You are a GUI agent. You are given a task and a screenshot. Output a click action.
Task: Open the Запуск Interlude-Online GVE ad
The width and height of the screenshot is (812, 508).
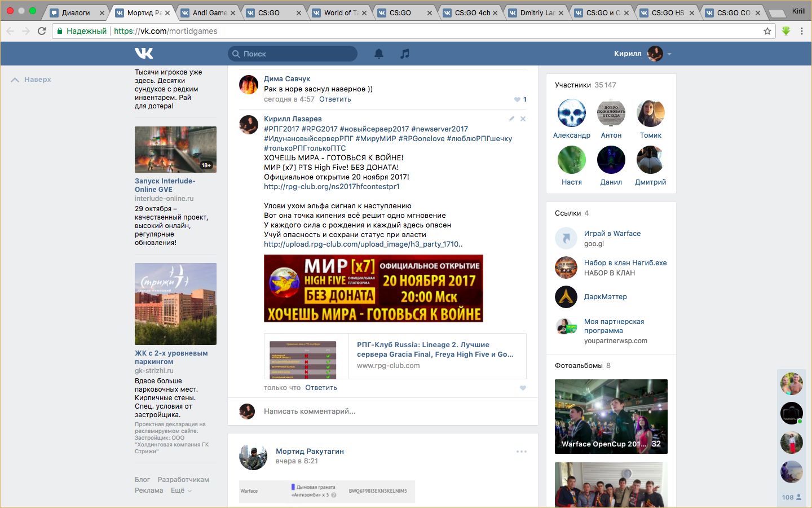165,185
